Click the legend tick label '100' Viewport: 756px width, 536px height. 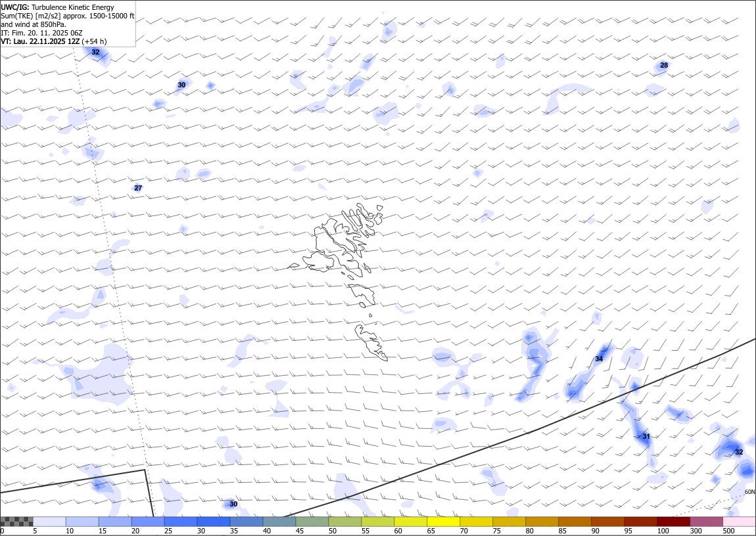pos(663,531)
